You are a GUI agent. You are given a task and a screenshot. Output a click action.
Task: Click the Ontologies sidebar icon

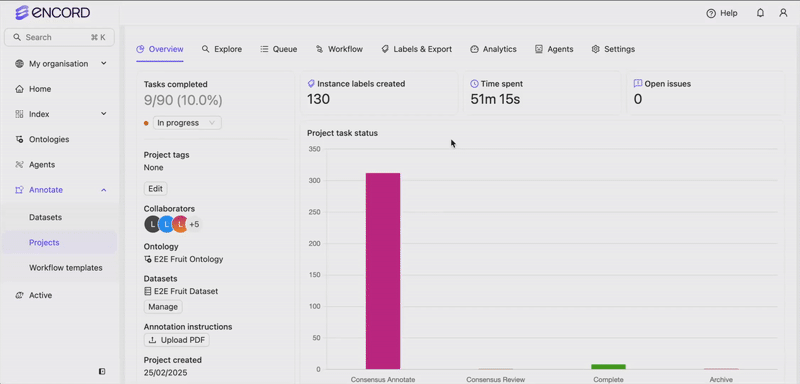pyautogui.click(x=19, y=139)
